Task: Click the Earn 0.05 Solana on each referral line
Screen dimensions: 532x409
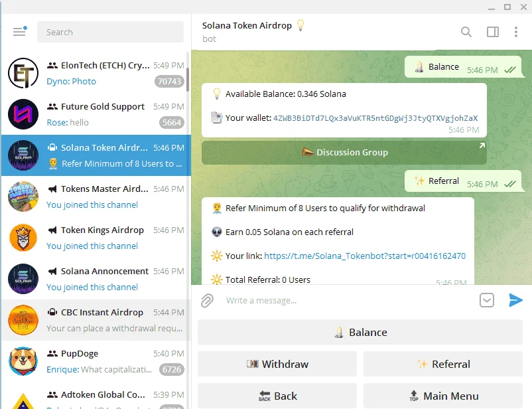Action: click(289, 232)
